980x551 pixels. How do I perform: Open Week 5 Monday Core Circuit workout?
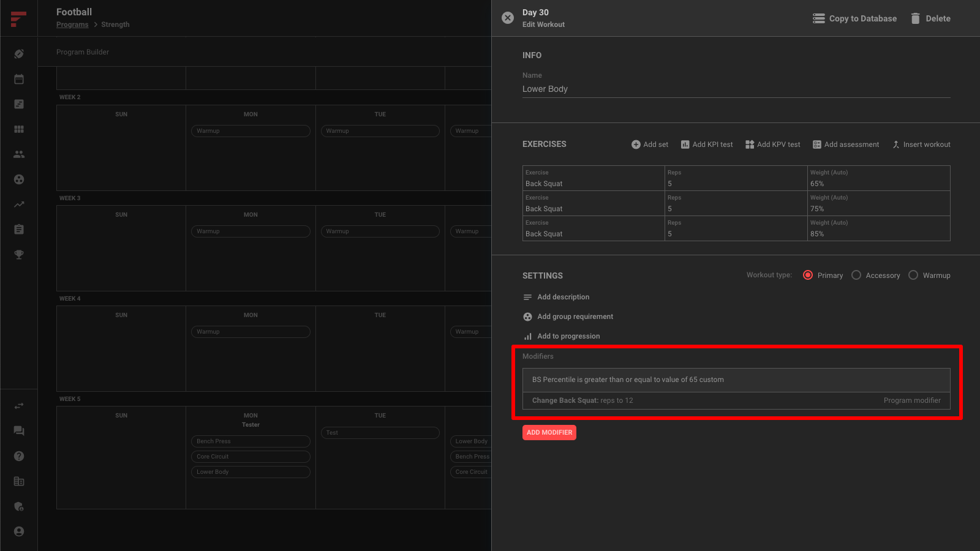pos(251,457)
